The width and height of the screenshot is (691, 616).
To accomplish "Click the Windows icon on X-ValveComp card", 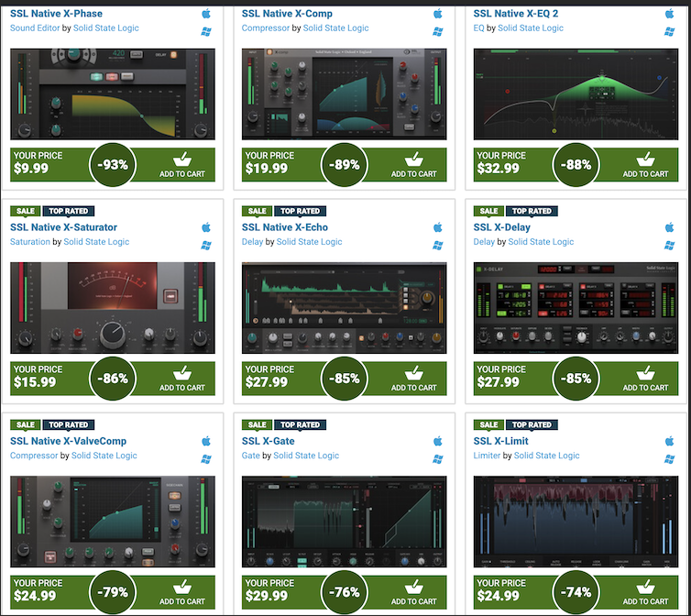I will (206, 459).
